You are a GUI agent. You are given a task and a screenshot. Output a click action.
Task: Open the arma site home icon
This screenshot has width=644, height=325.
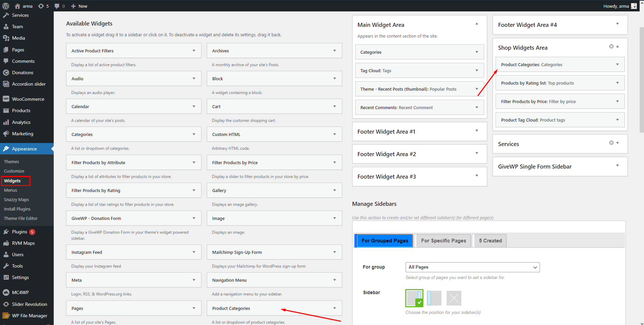click(17, 6)
